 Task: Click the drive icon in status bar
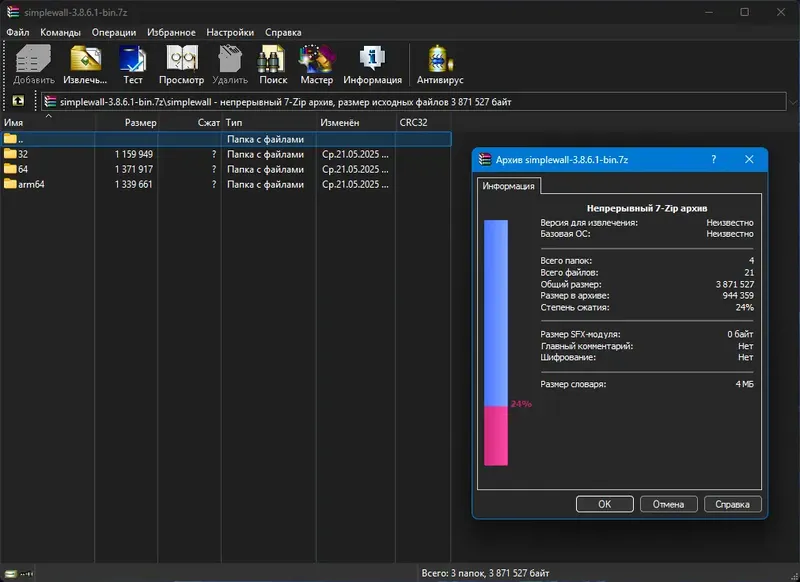pyautogui.click(x=11, y=574)
